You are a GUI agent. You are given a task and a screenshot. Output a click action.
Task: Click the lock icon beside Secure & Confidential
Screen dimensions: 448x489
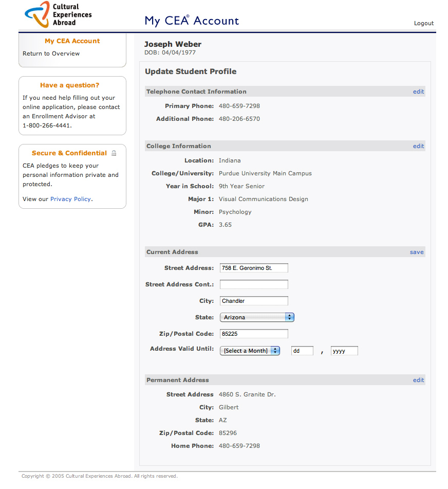(114, 153)
